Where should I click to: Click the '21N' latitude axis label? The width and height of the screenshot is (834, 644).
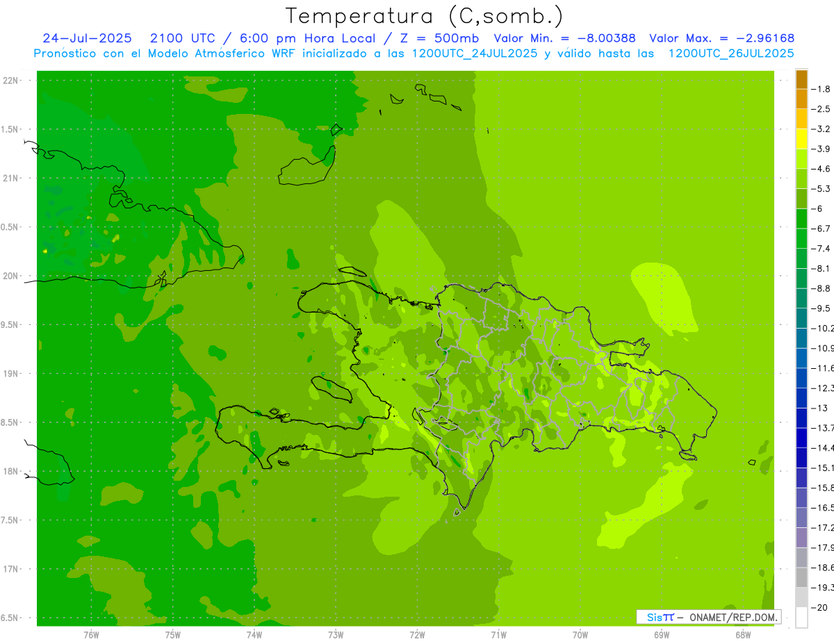(x=11, y=178)
